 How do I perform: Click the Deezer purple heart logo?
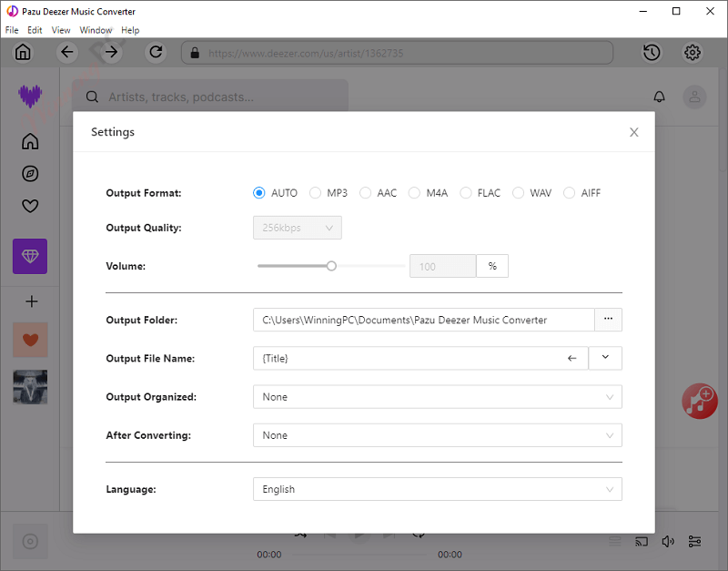coord(30,96)
